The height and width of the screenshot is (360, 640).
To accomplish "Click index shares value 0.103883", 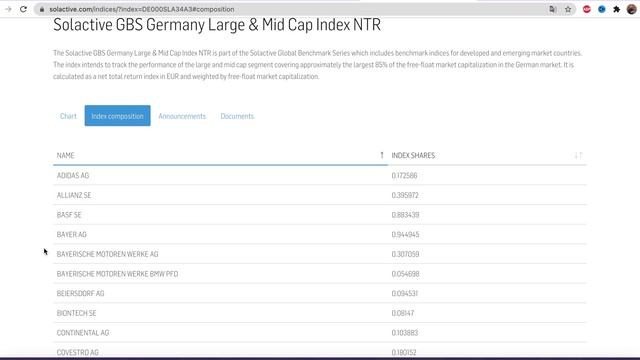I will (404, 333).
